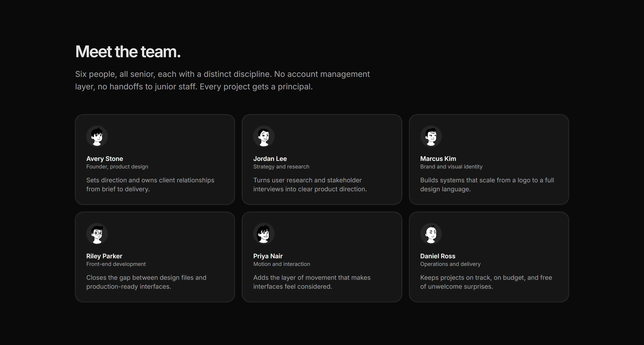Select the name Marcus Kim
Screen dimensions: 644x345
tap(438, 159)
